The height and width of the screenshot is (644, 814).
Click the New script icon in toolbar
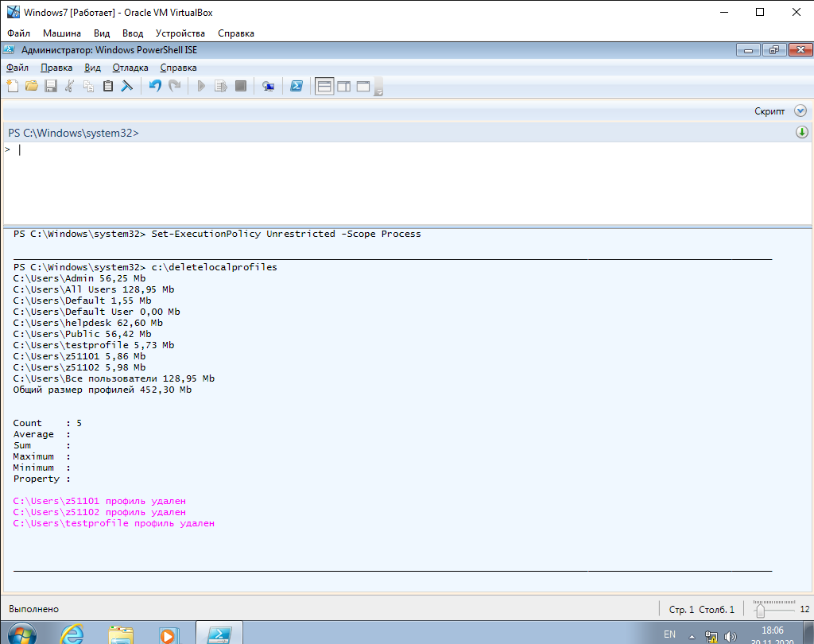tap(12, 86)
